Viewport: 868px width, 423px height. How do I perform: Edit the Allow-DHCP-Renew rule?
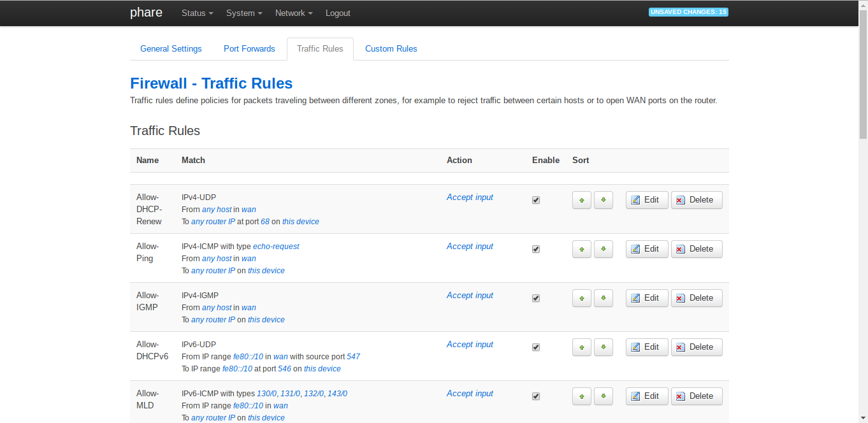(x=647, y=200)
